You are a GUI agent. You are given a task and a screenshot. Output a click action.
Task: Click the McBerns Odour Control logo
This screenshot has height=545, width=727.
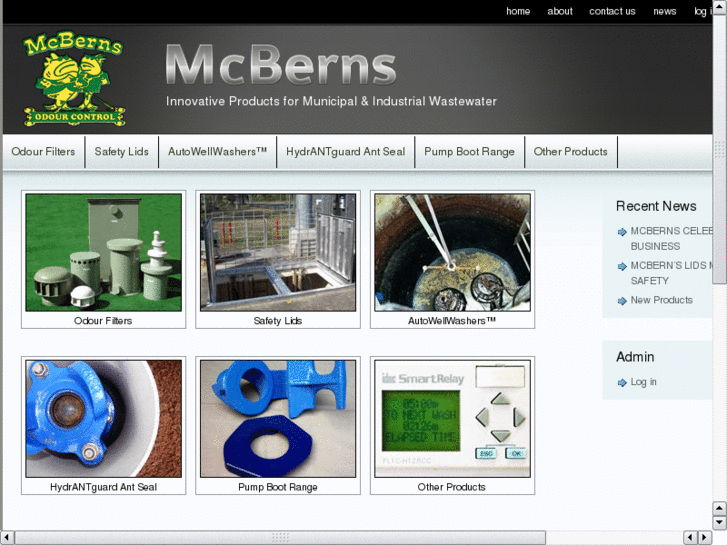(74, 79)
